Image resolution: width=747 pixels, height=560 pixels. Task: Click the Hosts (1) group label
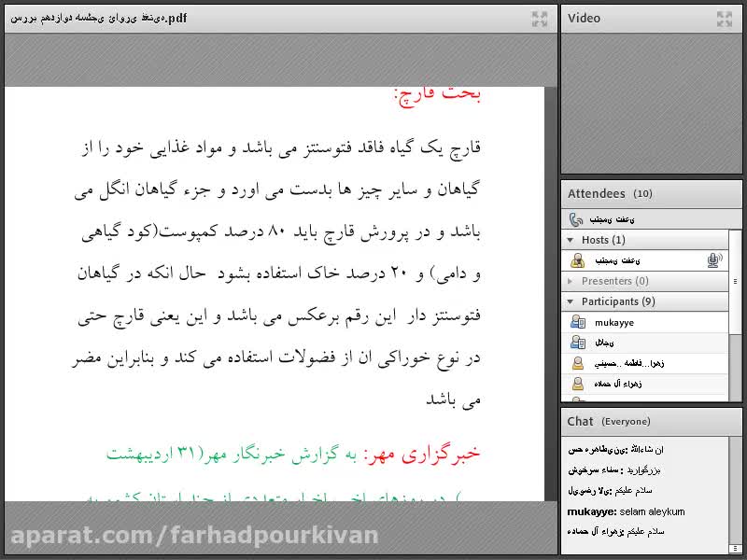(603, 240)
